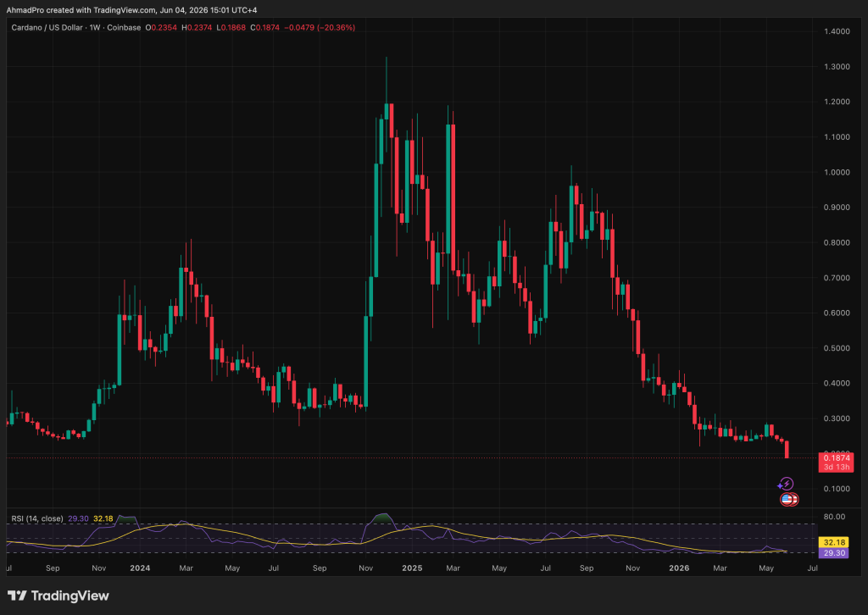868x615 pixels.
Task: Click the purple lightning latest-updates icon
Action: 786,484
